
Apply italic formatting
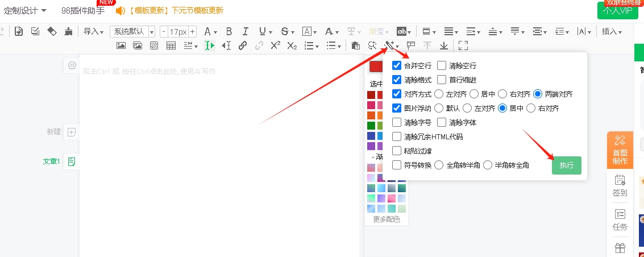pyautogui.click(x=246, y=31)
